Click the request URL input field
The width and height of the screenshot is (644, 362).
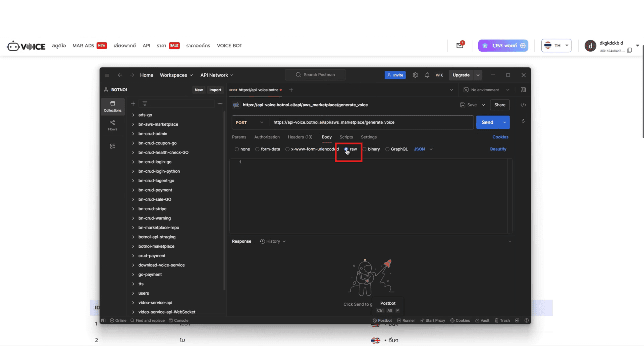[369, 122]
